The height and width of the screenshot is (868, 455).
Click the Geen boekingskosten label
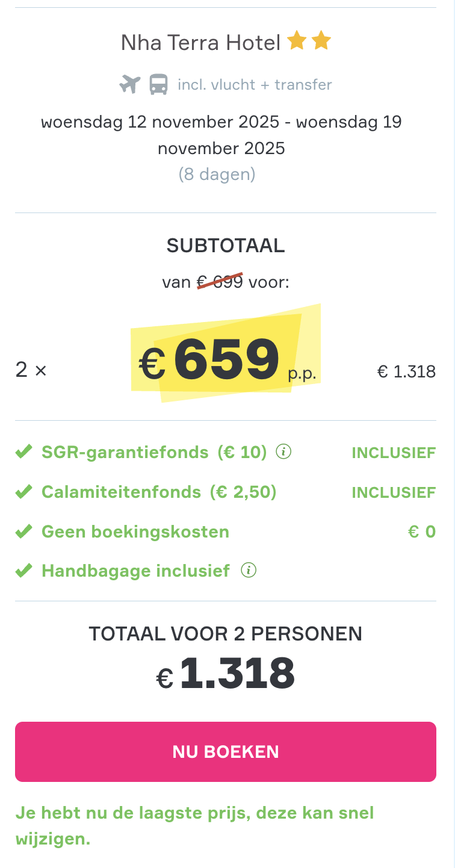[x=135, y=532]
